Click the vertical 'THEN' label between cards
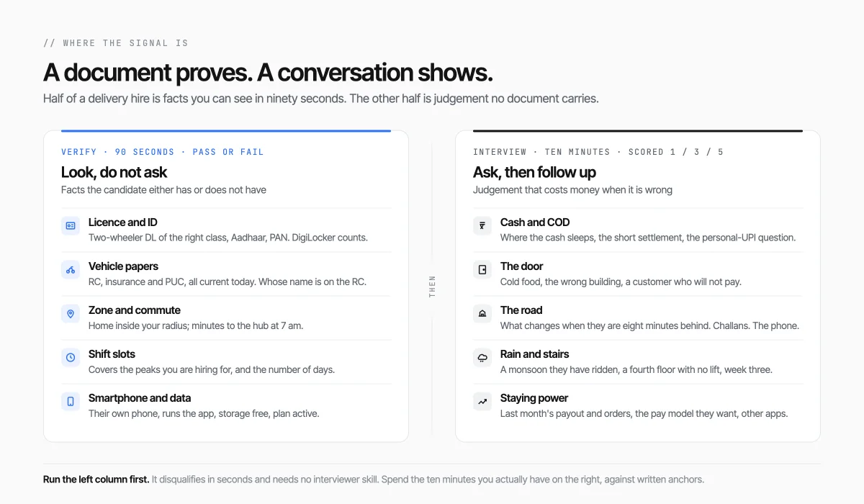Screen dimensions: 864x504 432,287
